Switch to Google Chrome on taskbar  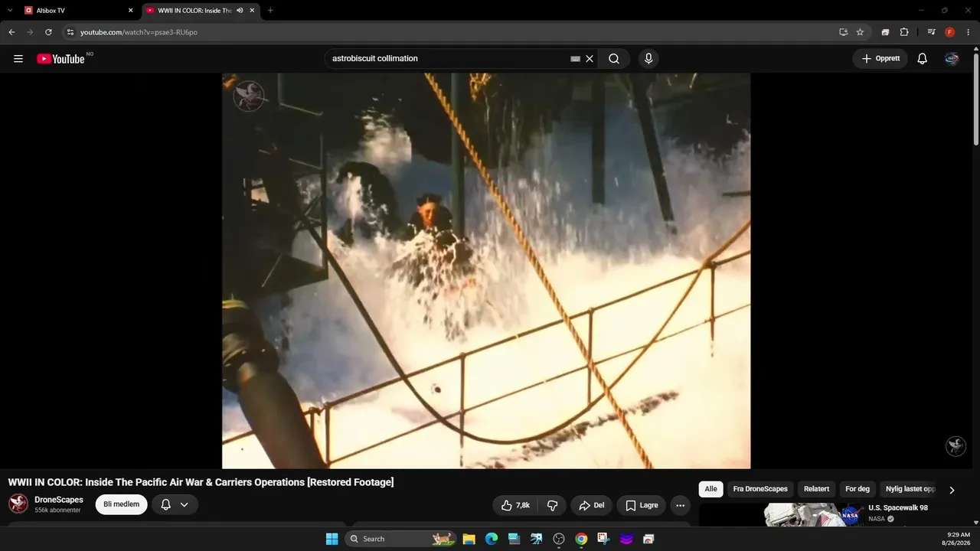pyautogui.click(x=581, y=539)
